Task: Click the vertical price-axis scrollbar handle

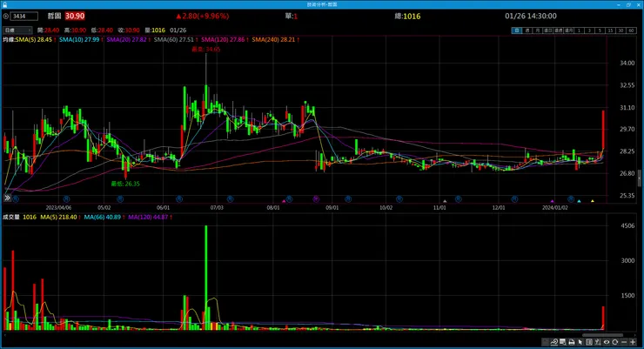Action: 640,178
